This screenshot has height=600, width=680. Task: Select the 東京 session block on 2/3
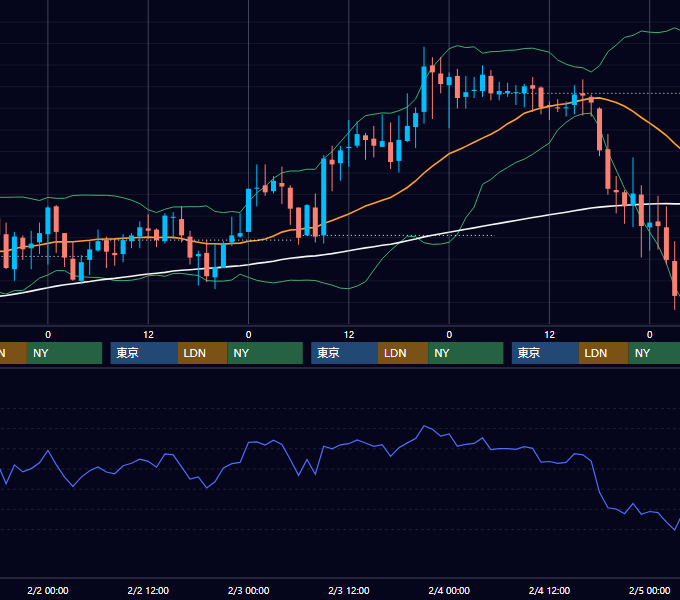tap(344, 353)
